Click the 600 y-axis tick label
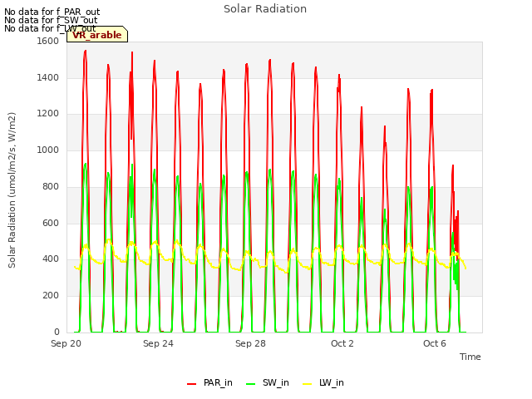Image resolution: width=532 pixels, height=399 pixels. click(x=51, y=223)
